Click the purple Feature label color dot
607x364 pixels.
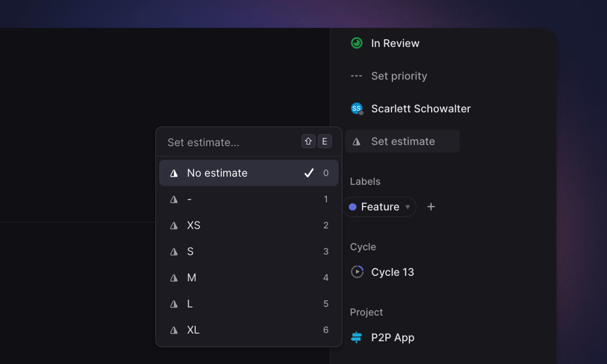point(352,207)
